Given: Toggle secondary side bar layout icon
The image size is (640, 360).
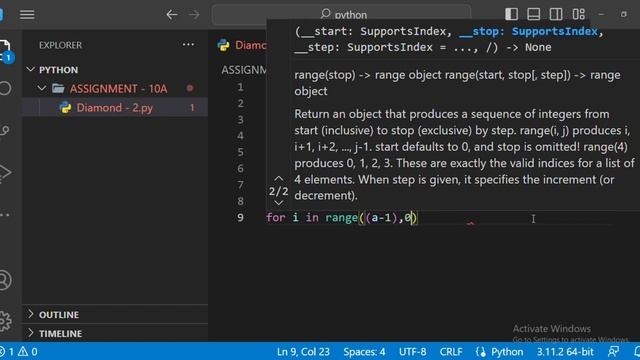Looking at the screenshot, I should (x=556, y=14).
